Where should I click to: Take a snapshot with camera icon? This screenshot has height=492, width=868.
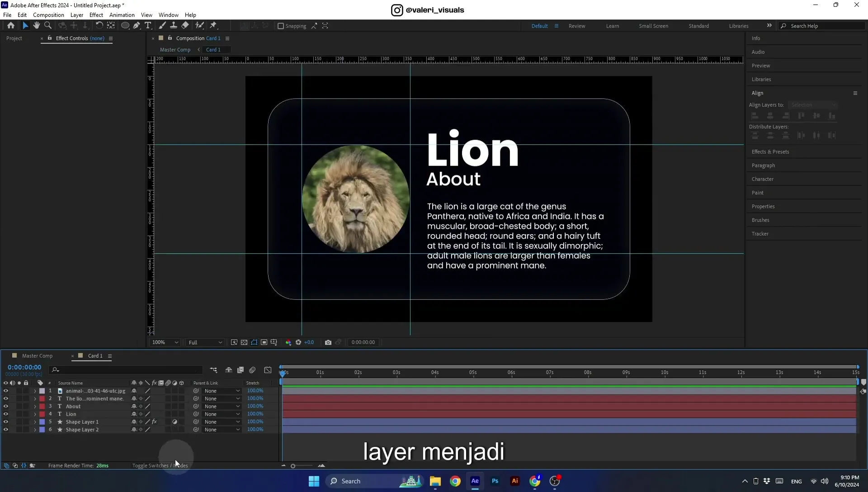pos(328,342)
